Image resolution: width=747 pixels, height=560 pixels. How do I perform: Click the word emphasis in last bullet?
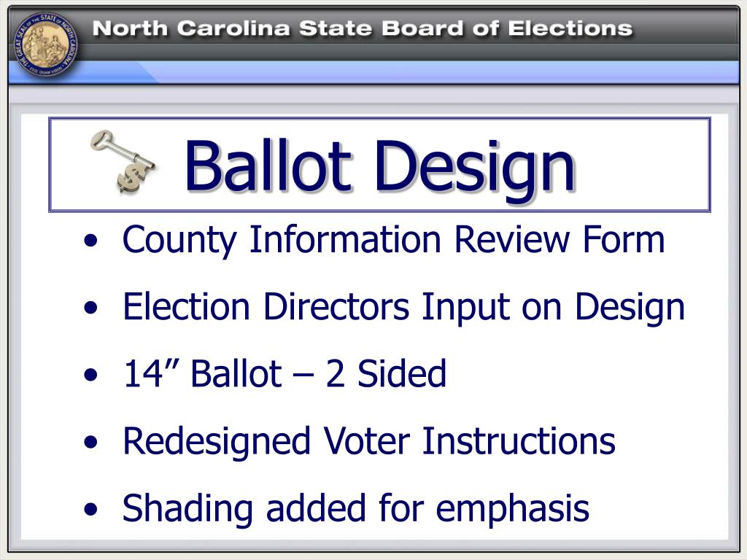[513, 510]
